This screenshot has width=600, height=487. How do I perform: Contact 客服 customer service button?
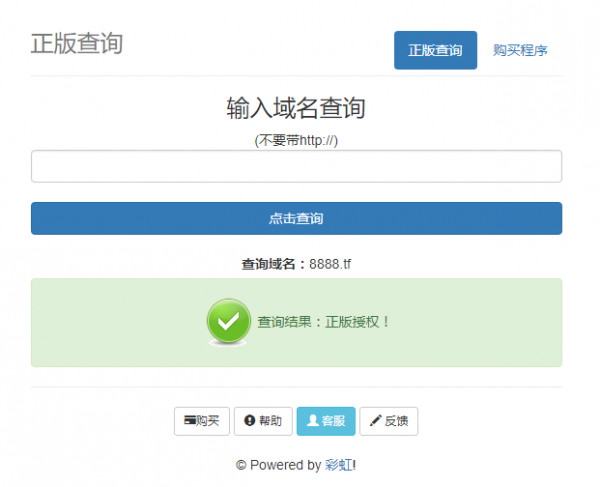click(326, 421)
